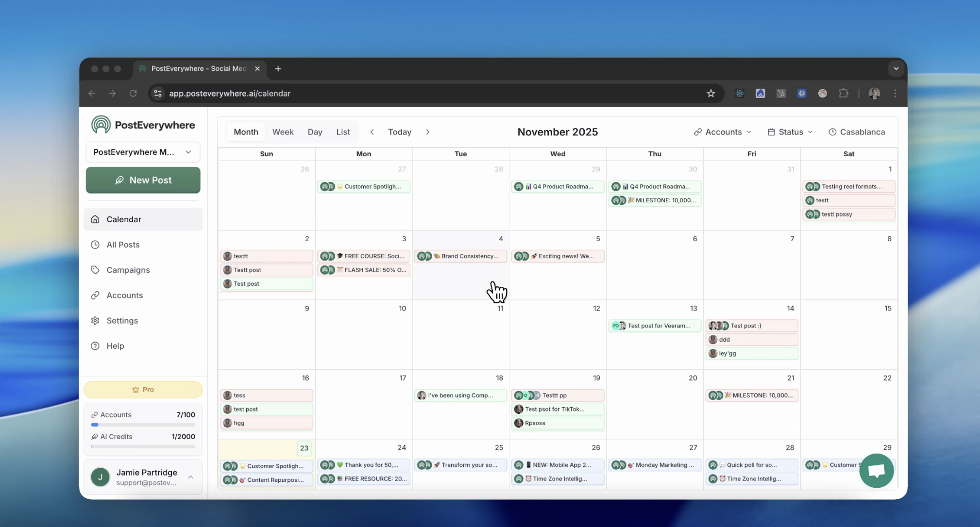Open Settings gear in sidebar
980x527 pixels.
pyautogui.click(x=95, y=320)
